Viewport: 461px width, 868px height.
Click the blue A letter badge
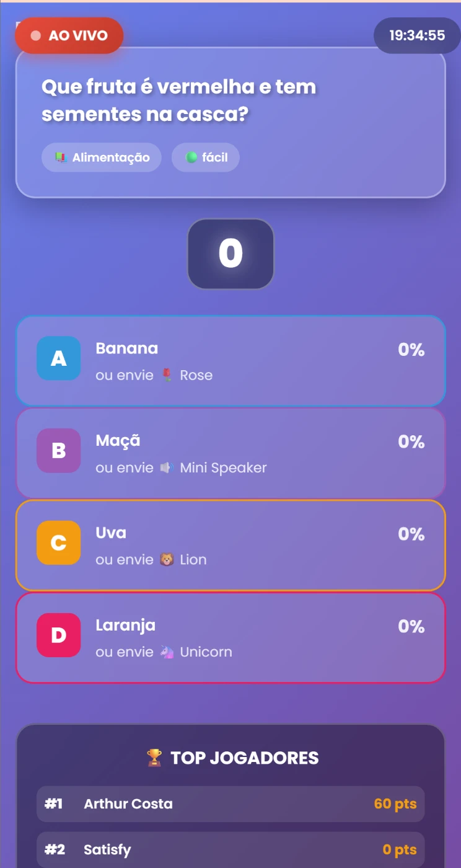pyautogui.click(x=59, y=358)
